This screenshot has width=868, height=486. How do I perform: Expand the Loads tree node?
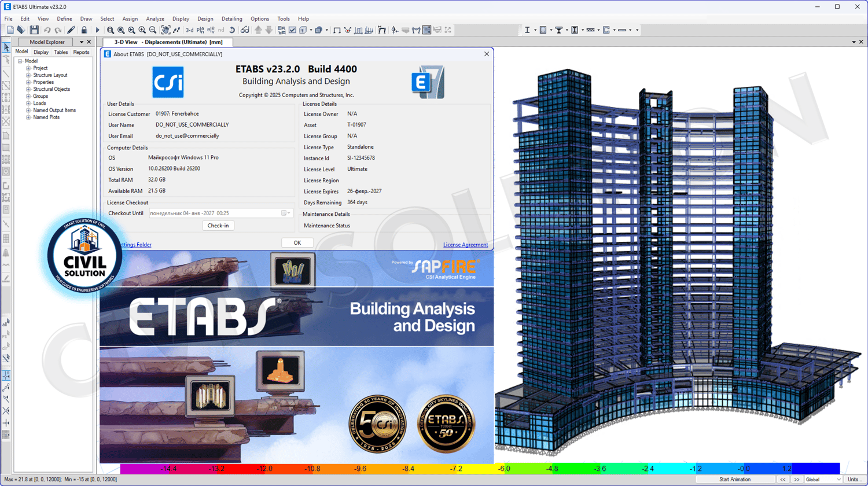28,103
